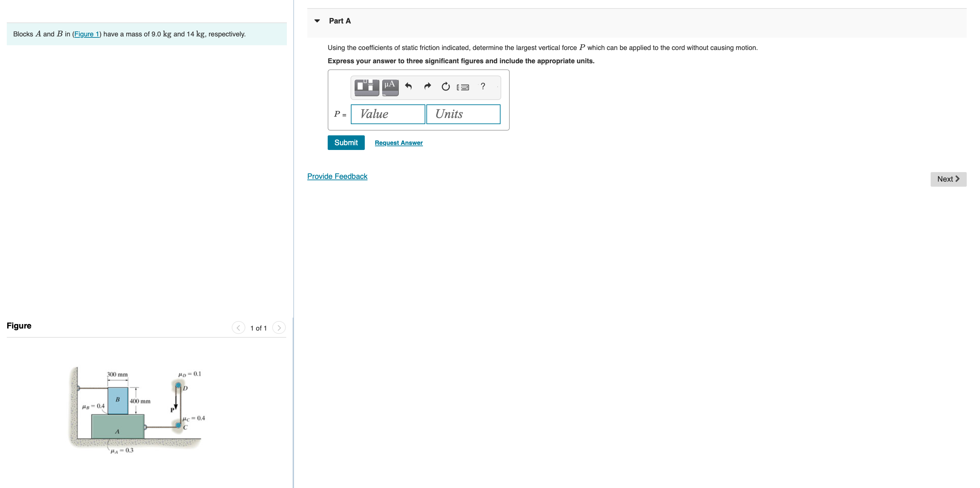Click the right chevron next to figure counter
Screen dimensions: 980x488
tap(279, 327)
